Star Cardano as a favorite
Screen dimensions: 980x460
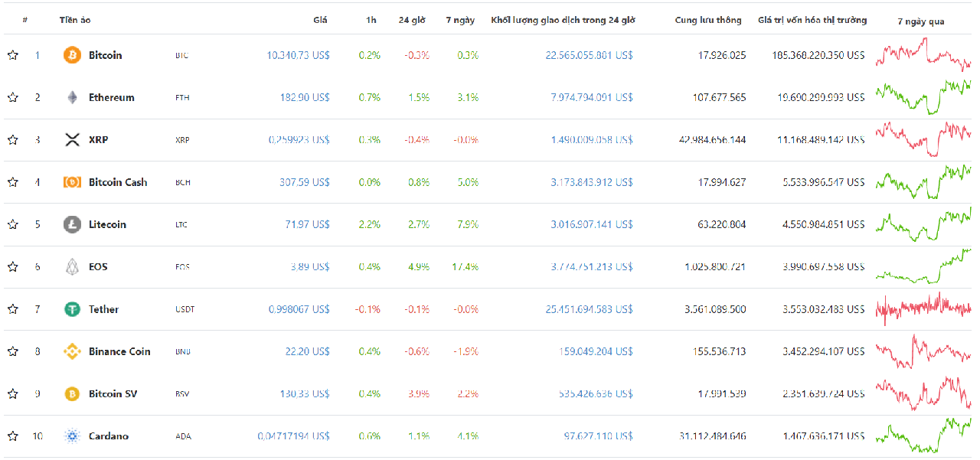[13, 436]
